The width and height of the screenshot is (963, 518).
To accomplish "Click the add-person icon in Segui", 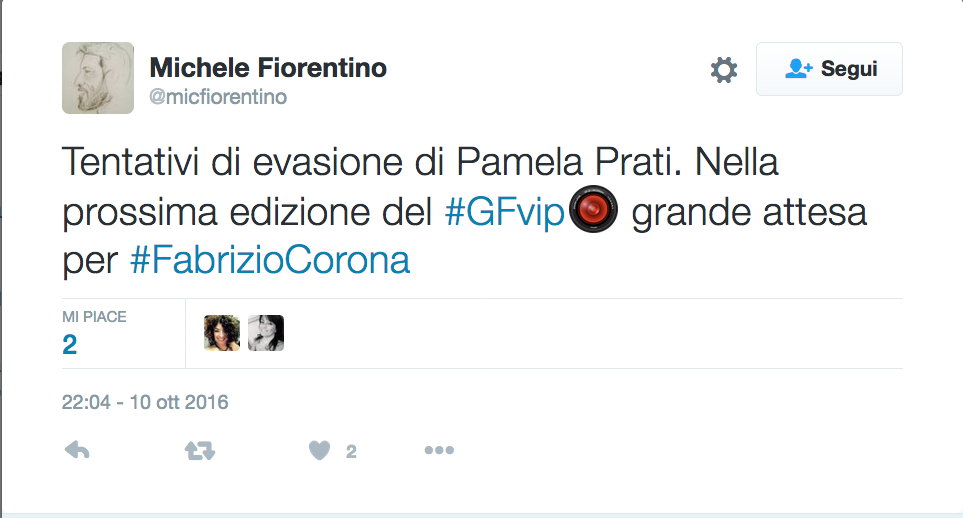I will [x=798, y=69].
